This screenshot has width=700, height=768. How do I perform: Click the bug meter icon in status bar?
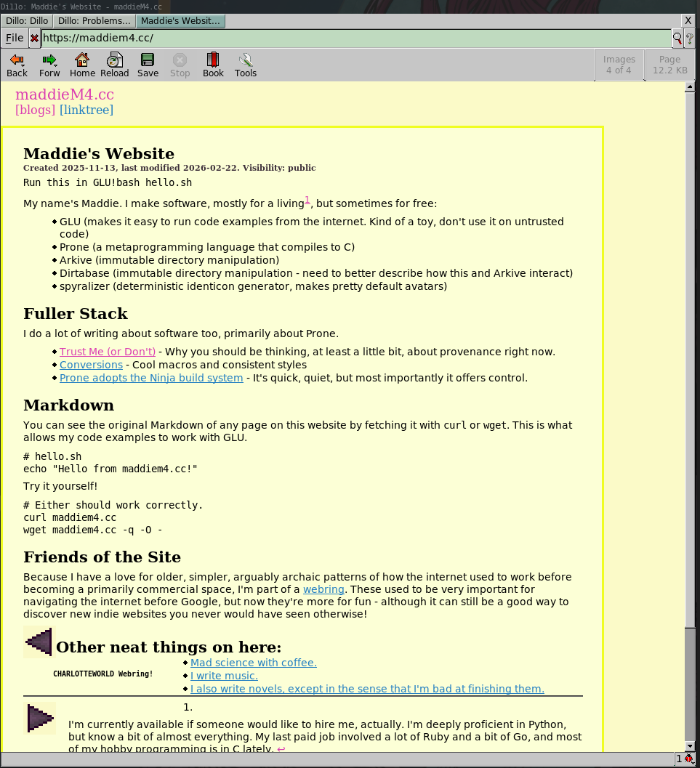(x=689, y=759)
